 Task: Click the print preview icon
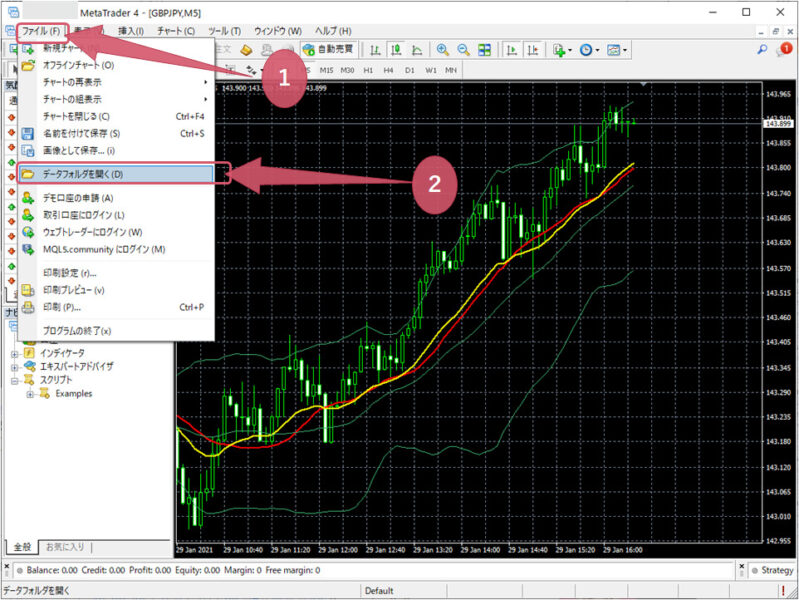[28, 290]
